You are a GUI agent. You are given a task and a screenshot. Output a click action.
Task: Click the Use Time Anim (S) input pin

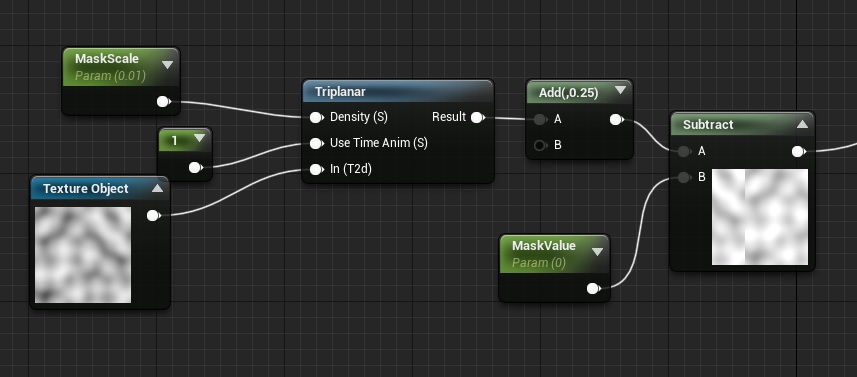pos(316,143)
